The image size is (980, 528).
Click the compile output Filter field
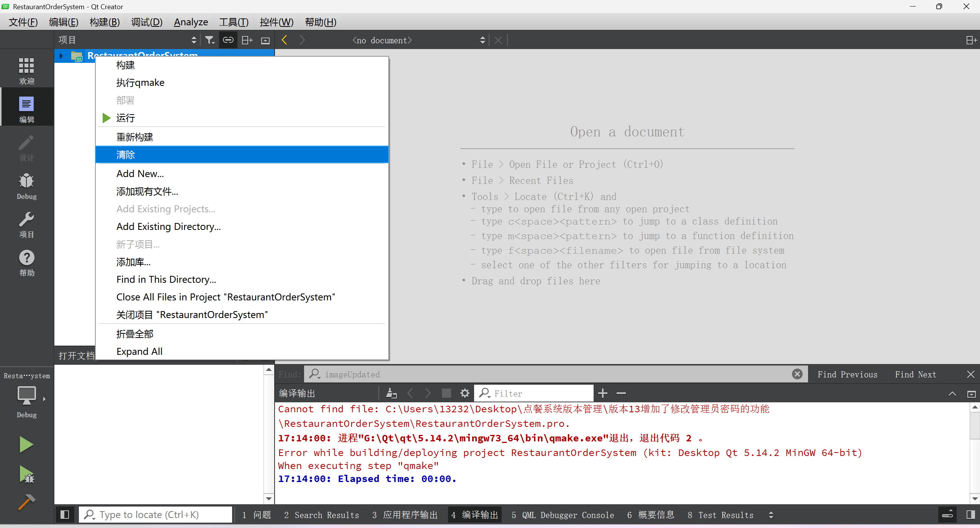(x=534, y=393)
